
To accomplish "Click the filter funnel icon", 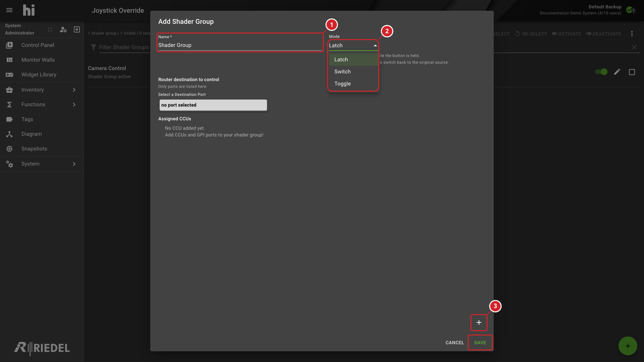I will (x=94, y=47).
